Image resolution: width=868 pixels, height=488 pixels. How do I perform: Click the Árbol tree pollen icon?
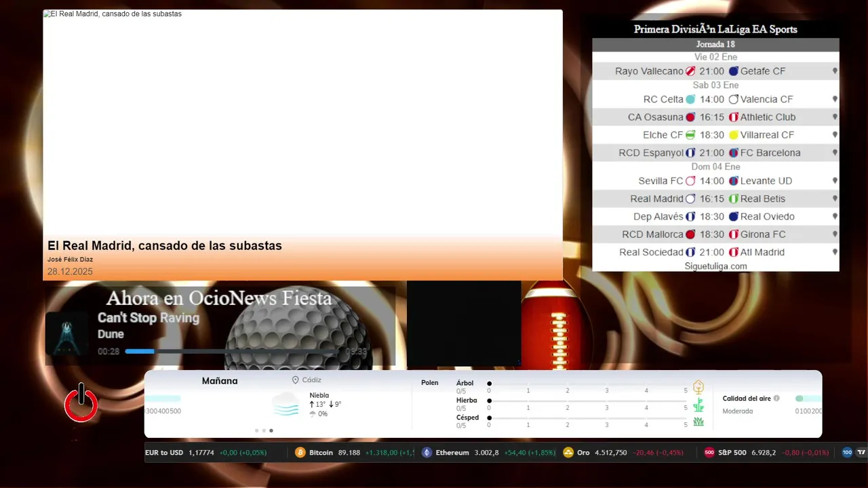698,387
